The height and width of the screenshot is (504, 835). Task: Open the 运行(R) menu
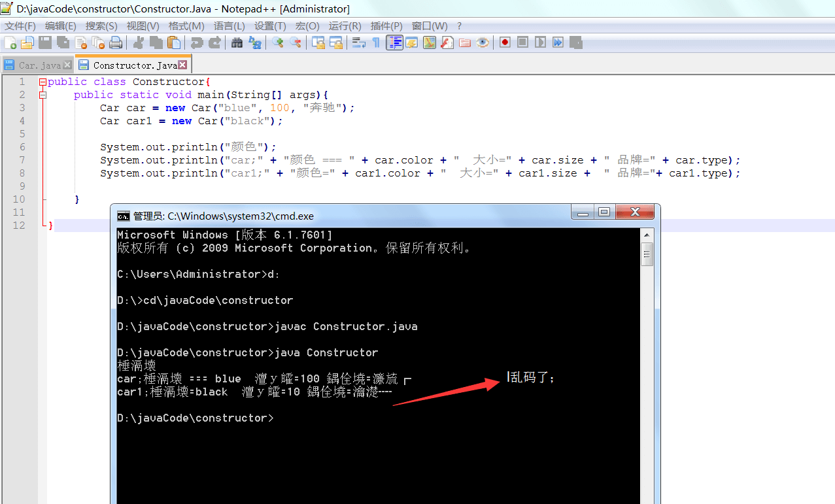coord(345,26)
